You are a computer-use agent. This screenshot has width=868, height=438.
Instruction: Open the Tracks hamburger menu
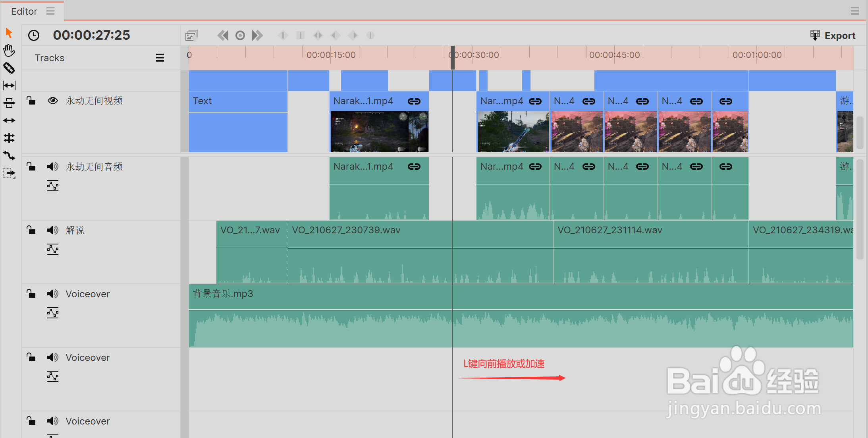(160, 58)
